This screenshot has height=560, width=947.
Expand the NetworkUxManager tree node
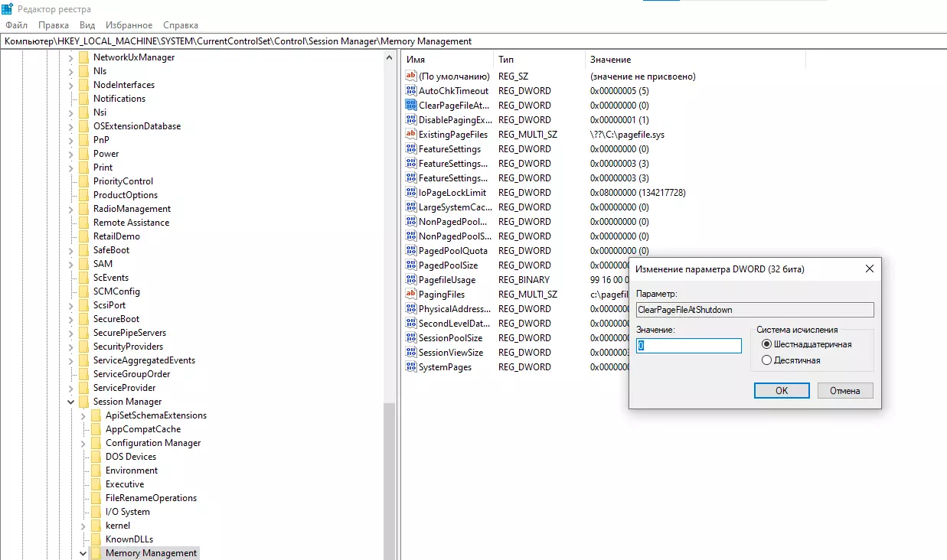point(71,57)
